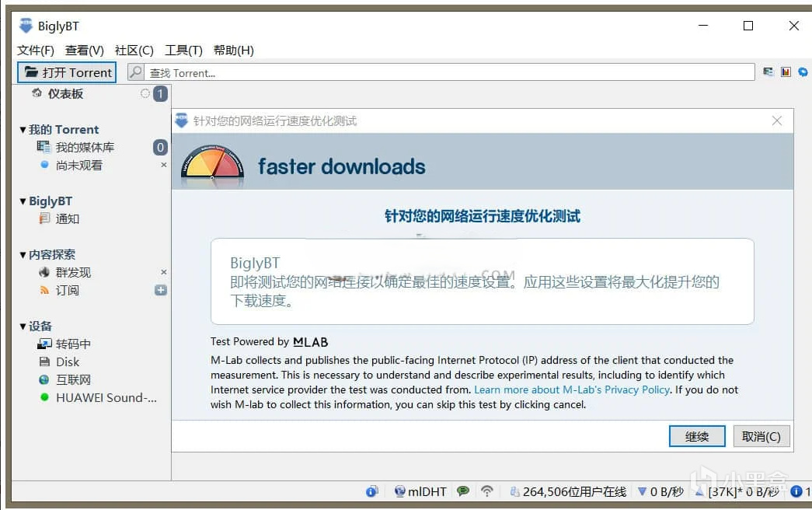812x510 pixels.
Task: Open the media library icon in top-right toolbar
Action: tap(768, 72)
